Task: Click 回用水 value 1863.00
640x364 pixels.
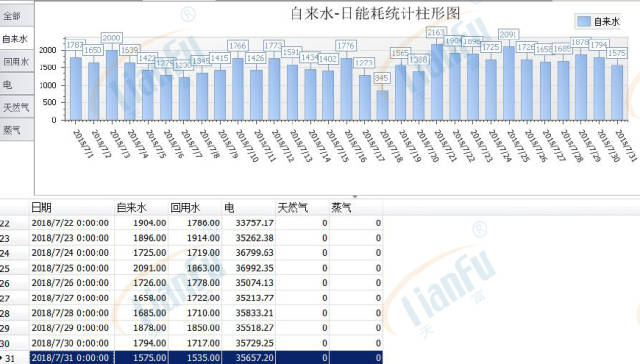Action: pos(195,268)
